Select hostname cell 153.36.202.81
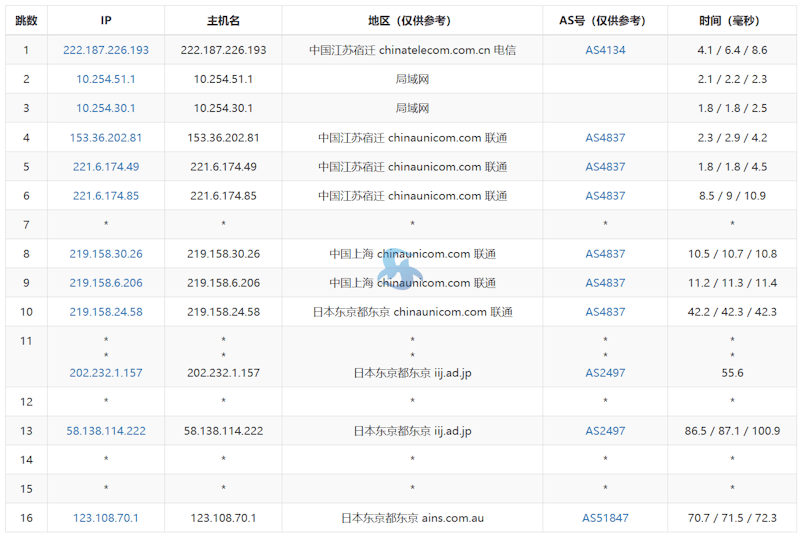Viewport: 800px width, 537px height. click(x=223, y=138)
